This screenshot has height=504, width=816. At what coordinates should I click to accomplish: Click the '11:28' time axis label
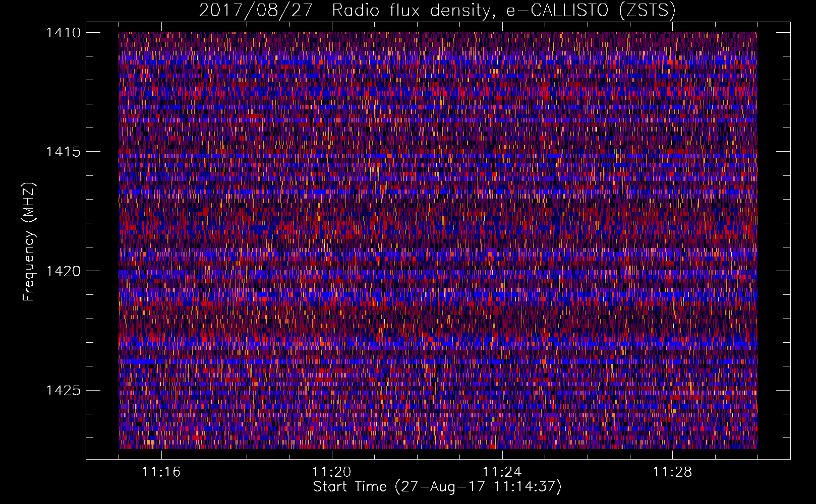pos(673,472)
